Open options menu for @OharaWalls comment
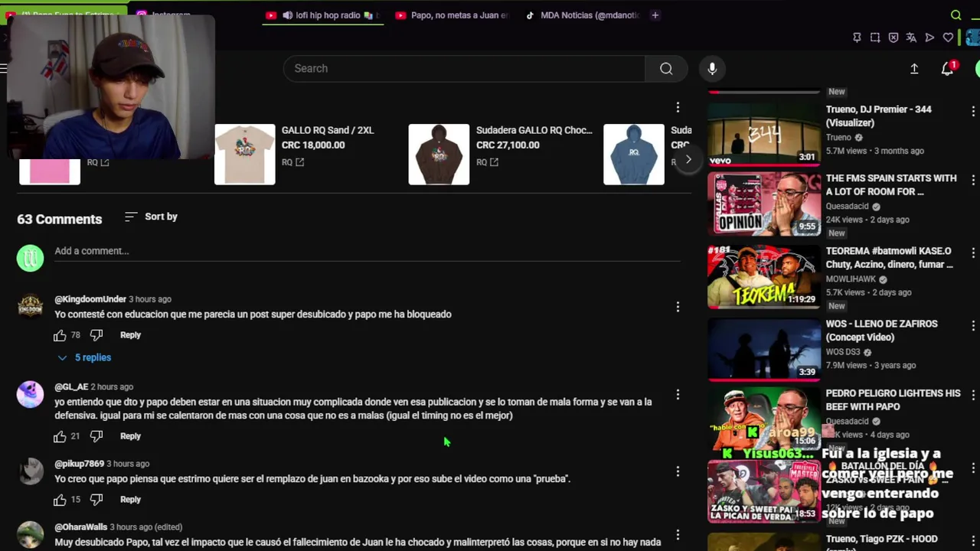The height and width of the screenshot is (551, 980). click(678, 535)
